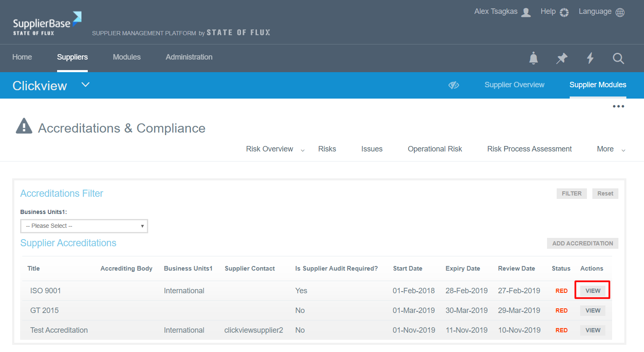Open the notifications bell icon
Screen dimensions: 644x352
pos(533,58)
